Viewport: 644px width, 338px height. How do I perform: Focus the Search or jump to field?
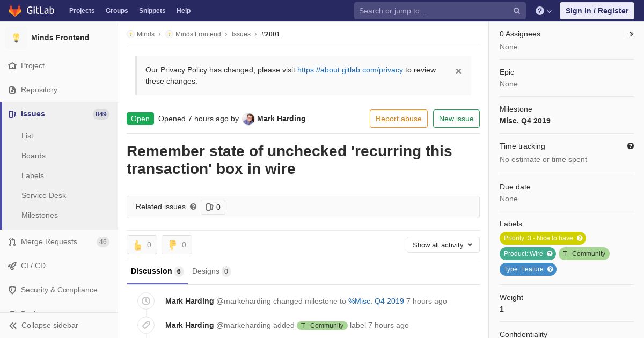(x=440, y=11)
